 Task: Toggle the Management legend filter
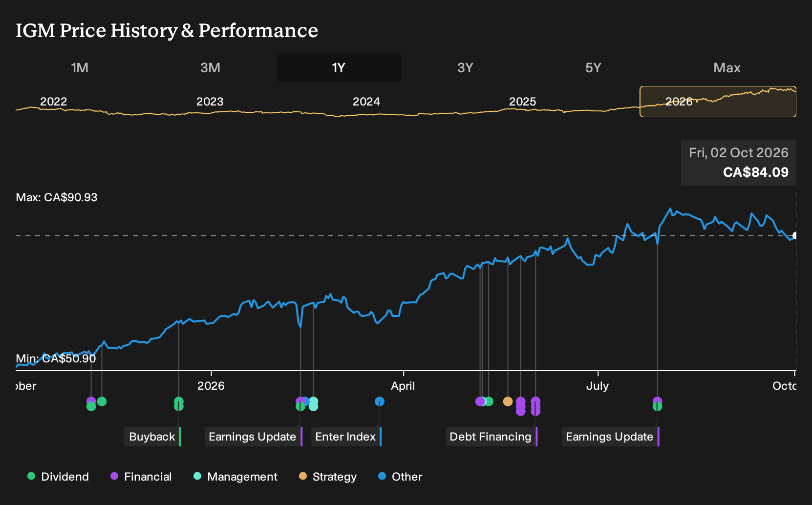(x=235, y=477)
